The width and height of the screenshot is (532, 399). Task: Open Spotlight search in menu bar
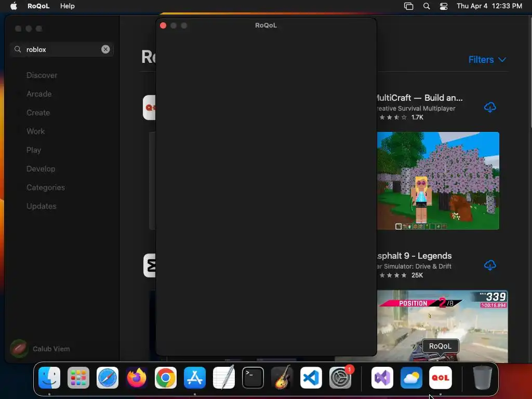(427, 6)
